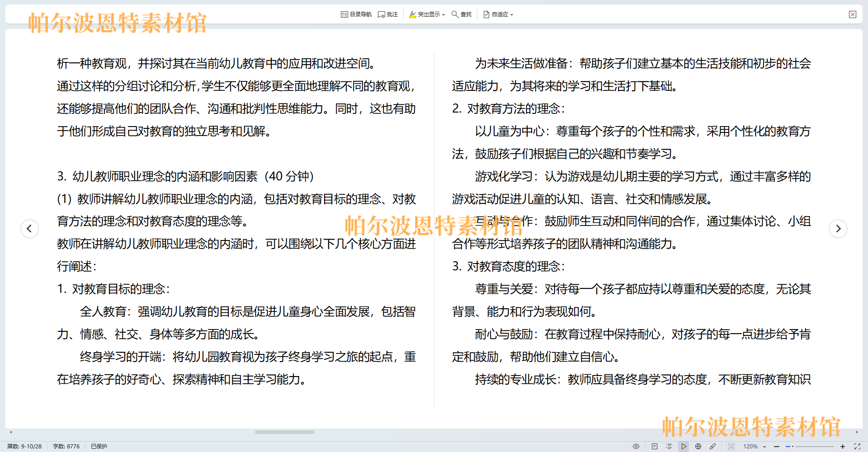The height and width of the screenshot is (452, 868).
Task: Enter full screen mode icon
Action: coord(857,446)
